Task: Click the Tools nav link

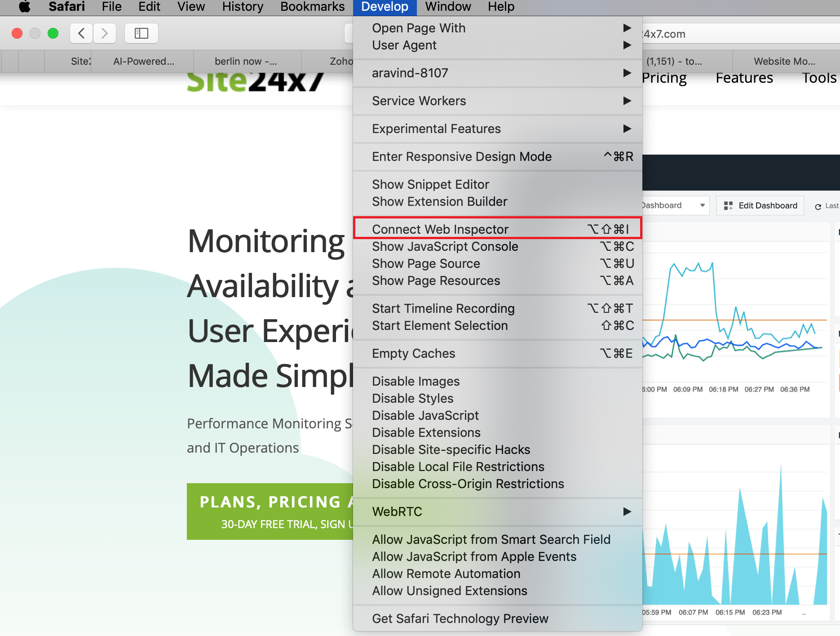Action: click(x=819, y=78)
